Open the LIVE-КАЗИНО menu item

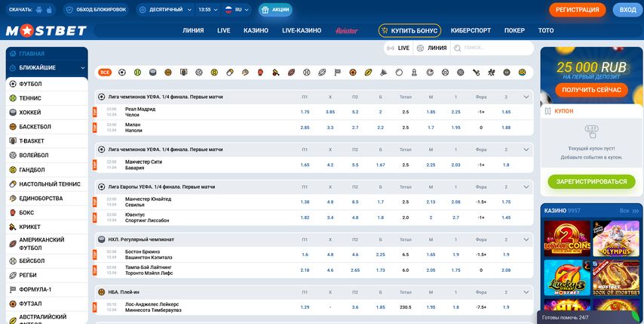point(302,30)
